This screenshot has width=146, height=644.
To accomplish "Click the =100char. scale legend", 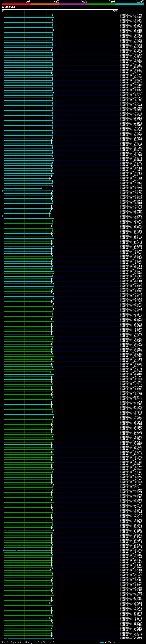I will (x=109, y=642).
